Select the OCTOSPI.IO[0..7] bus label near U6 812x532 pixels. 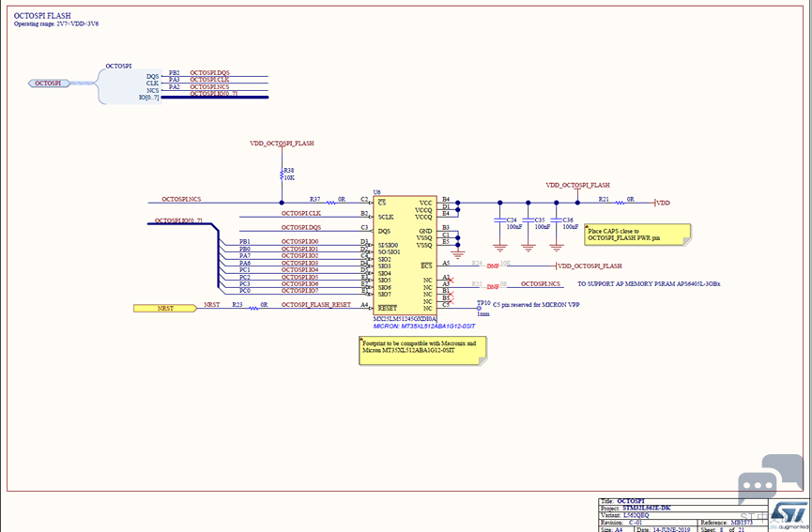tap(178, 220)
